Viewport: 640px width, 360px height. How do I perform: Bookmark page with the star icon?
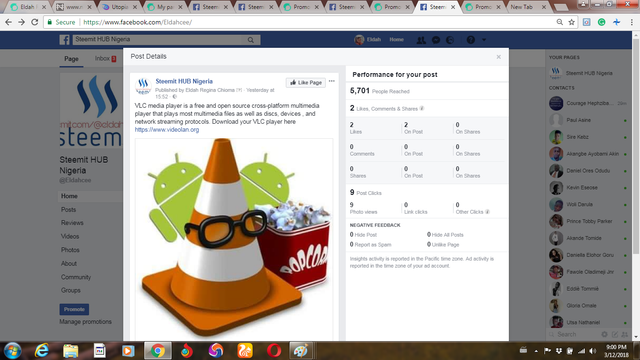(571, 22)
